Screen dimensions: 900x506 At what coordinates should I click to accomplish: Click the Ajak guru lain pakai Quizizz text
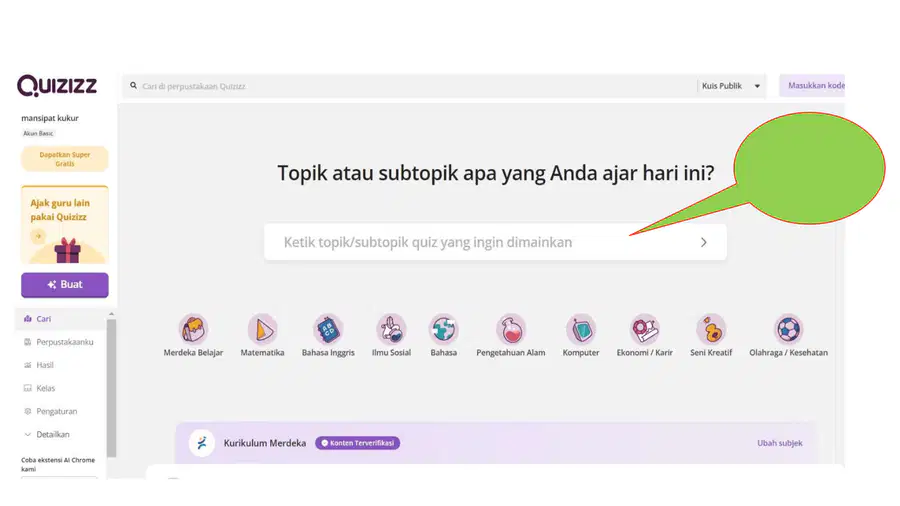click(x=60, y=210)
